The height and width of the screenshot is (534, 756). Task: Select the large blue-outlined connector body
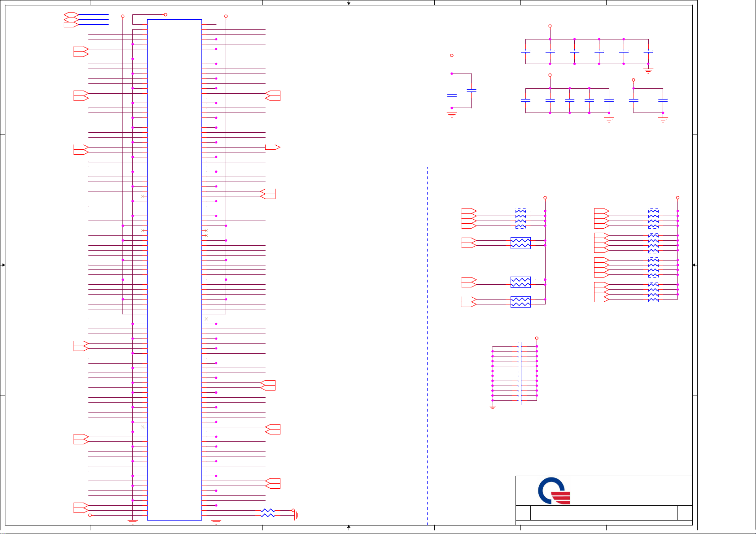click(x=174, y=269)
